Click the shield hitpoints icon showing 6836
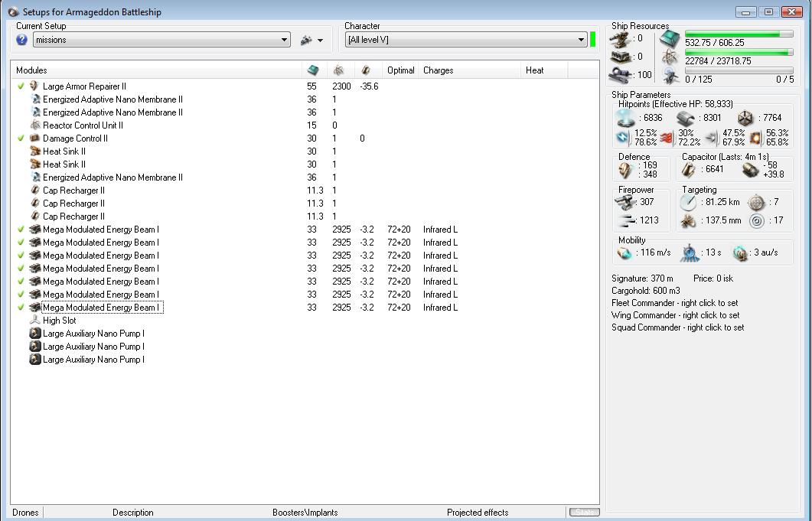The height and width of the screenshot is (521, 812). pos(626,118)
